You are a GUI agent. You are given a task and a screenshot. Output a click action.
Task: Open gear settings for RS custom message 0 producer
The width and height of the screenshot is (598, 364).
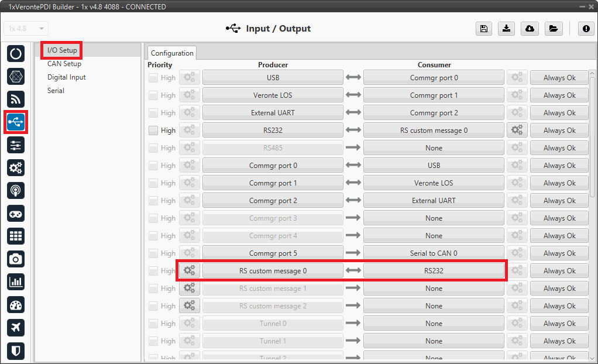coord(190,270)
